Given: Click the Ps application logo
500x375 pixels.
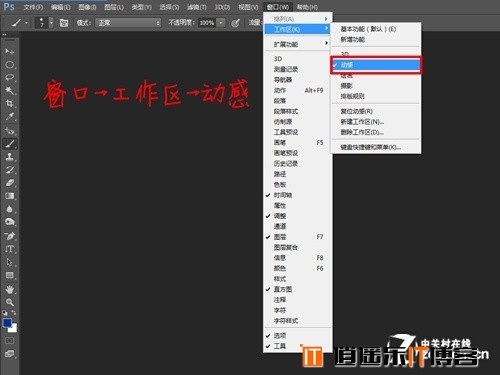Looking at the screenshot, I should click(x=9, y=6).
